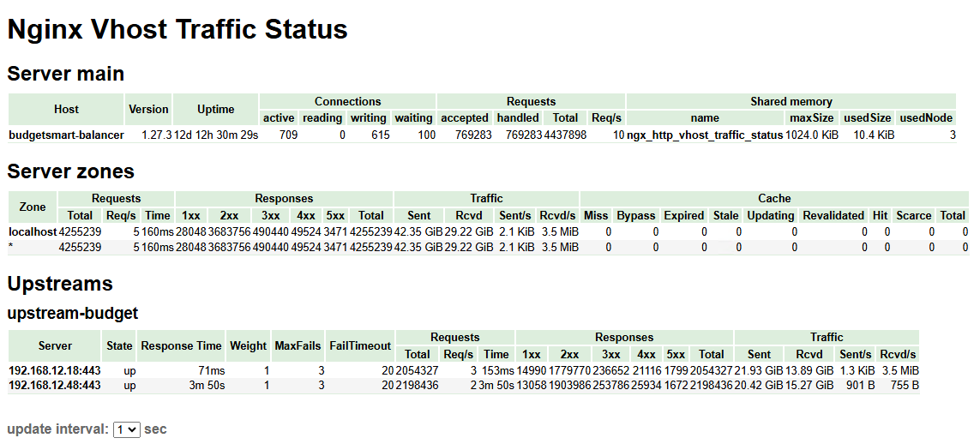Click the 'Uptime' column header
The height and width of the screenshot is (444, 980).
215,109
